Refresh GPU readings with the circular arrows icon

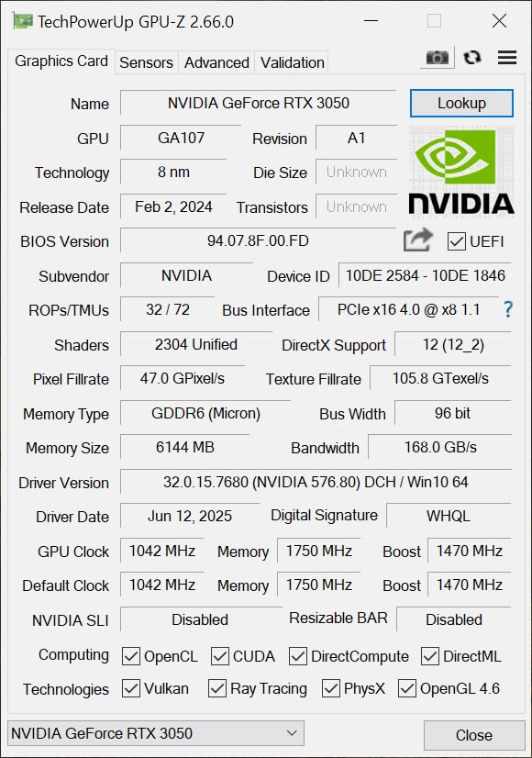click(x=471, y=56)
